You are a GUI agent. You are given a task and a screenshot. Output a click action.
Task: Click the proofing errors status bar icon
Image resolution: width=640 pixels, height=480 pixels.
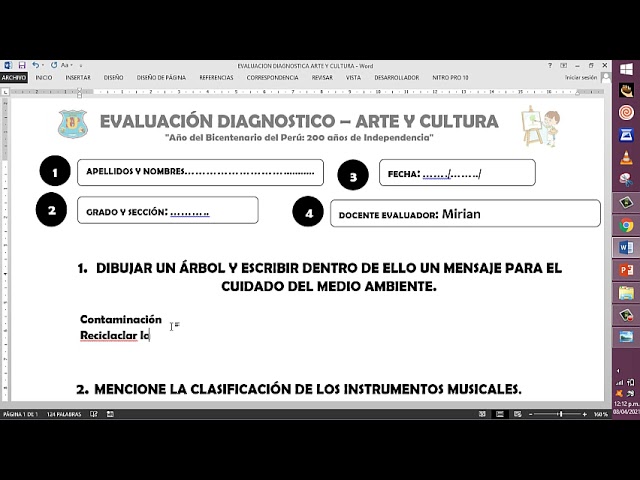[x=94, y=414]
